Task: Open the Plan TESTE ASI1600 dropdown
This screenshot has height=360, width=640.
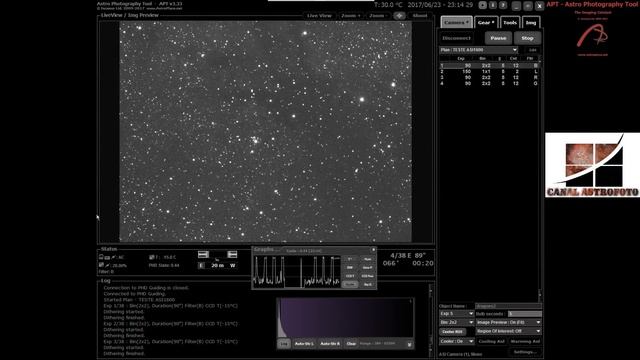Action: pos(478,50)
